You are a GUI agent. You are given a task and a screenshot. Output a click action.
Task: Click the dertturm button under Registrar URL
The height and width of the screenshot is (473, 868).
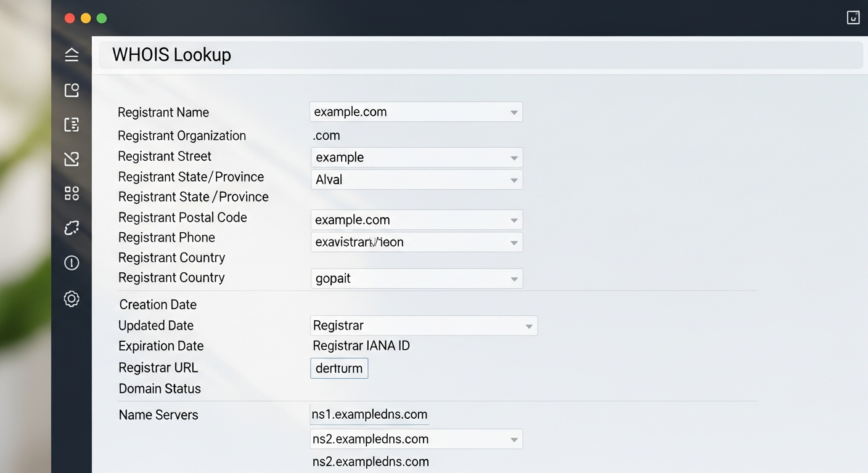339,368
